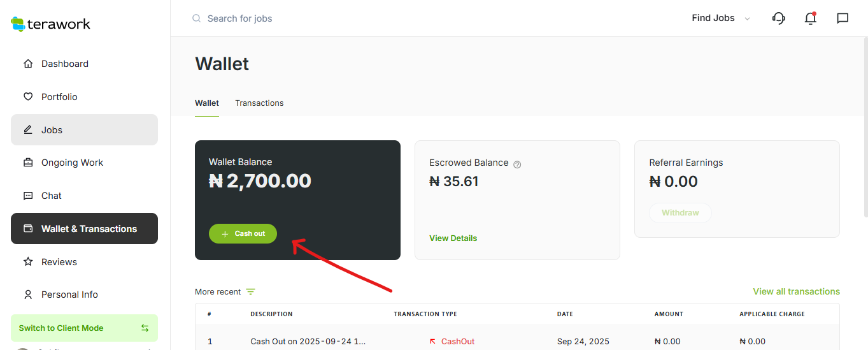
Task: Open View all transactions link
Action: [796, 291]
